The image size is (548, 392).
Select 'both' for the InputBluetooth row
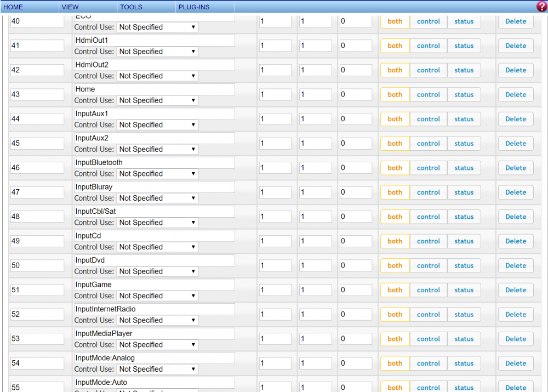click(395, 168)
